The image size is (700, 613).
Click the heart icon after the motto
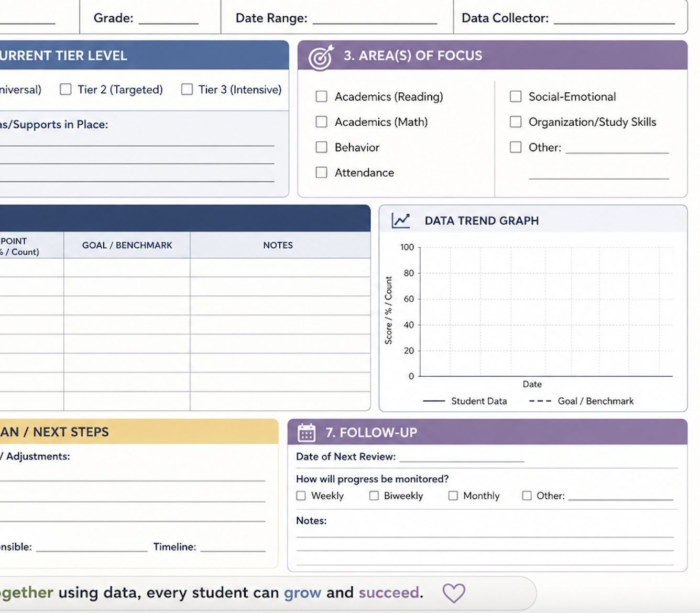[454, 593]
